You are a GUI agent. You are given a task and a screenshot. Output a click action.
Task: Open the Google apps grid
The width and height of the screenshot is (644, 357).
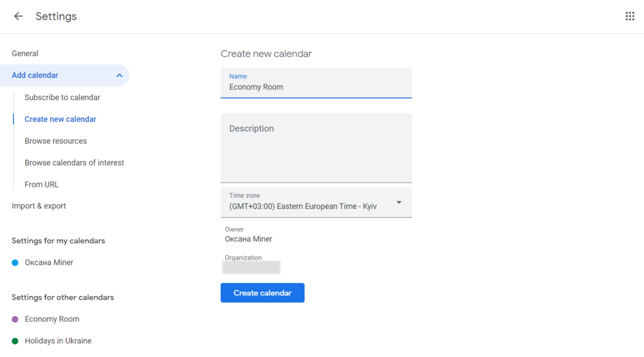[x=630, y=16]
